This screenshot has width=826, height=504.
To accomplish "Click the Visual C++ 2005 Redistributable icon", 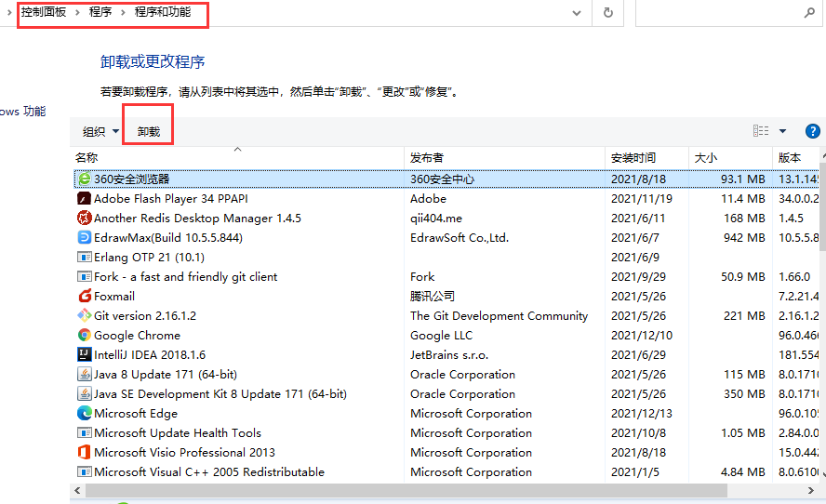I will pyautogui.click(x=85, y=471).
